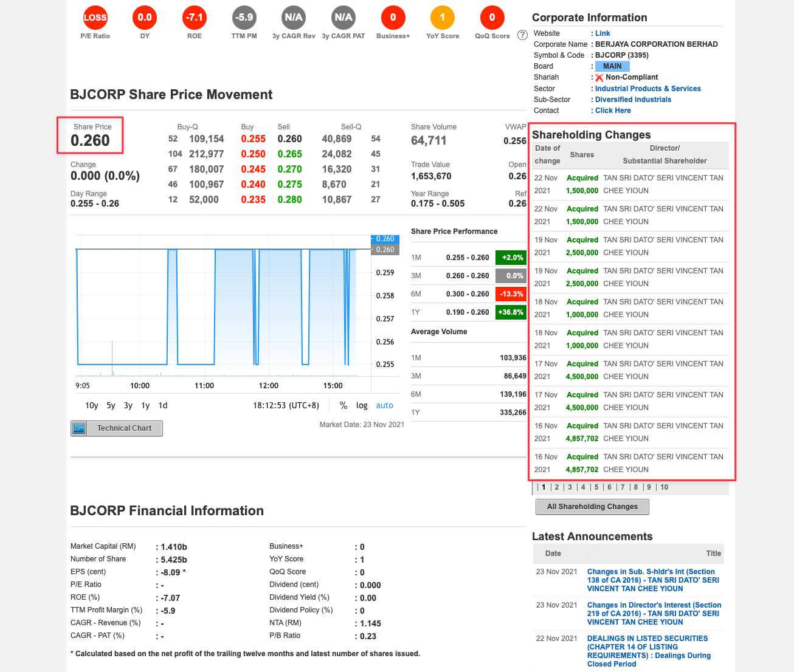The image size is (794, 672).
Task: Click BJCORP Financial Information heading
Action: click(x=167, y=511)
